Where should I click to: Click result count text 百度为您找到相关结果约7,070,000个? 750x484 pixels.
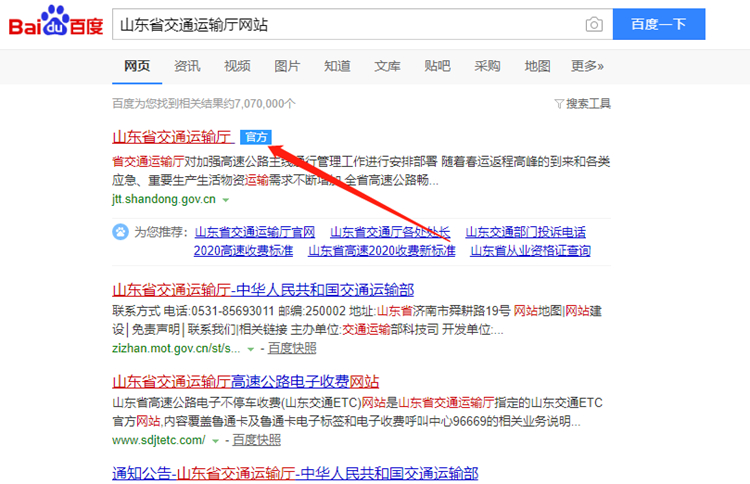(x=204, y=104)
